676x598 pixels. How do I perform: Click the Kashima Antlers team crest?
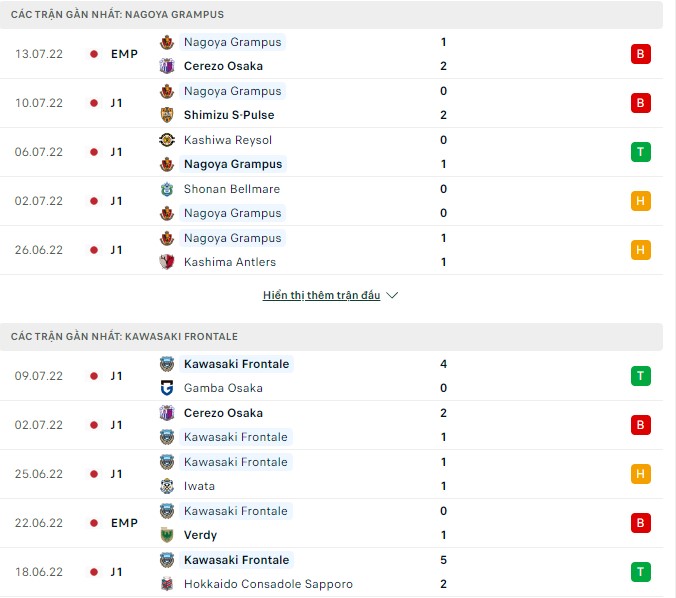click(x=167, y=262)
